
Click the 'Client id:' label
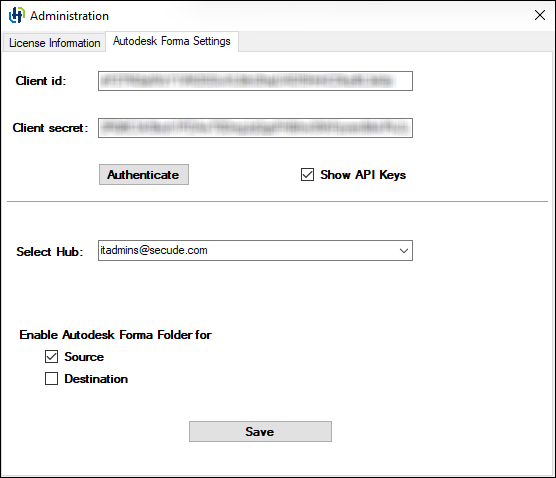click(x=41, y=81)
